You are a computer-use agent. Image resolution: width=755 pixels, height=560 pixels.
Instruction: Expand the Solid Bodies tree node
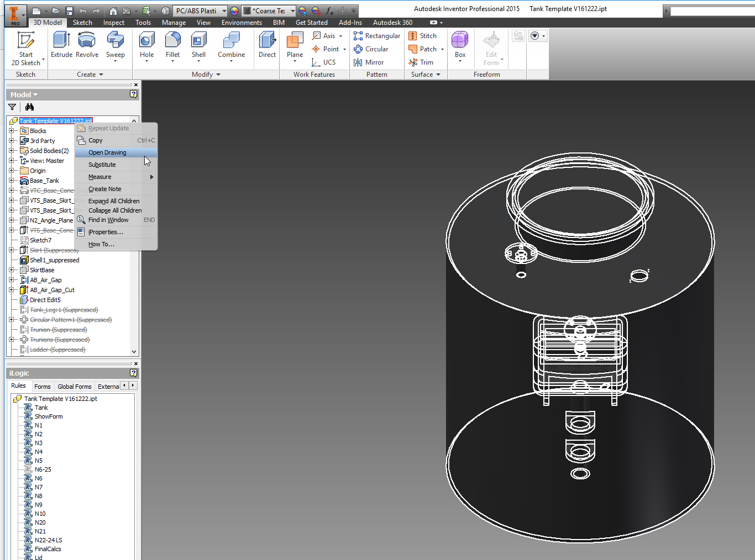click(12, 150)
